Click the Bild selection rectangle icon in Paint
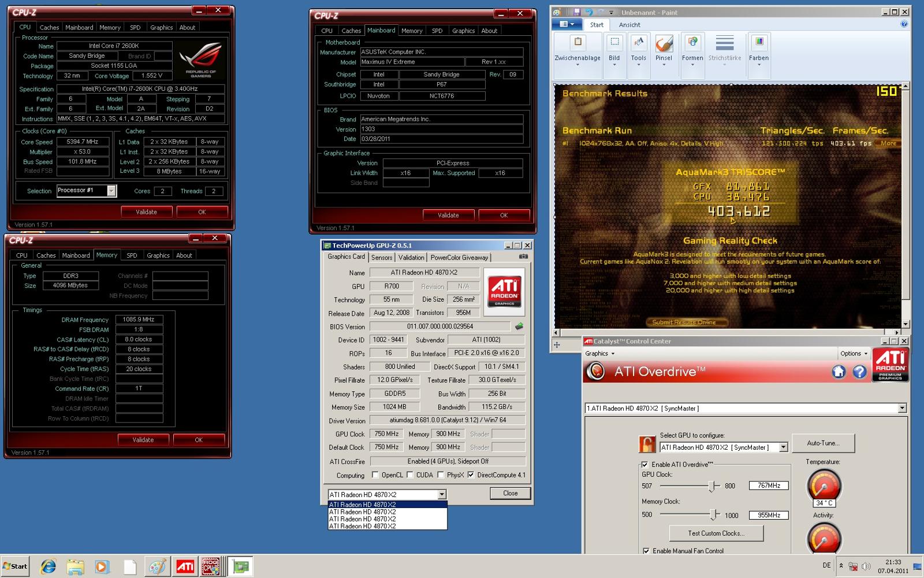The width and height of the screenshot is (924, 578). click(x=614, y=43)
